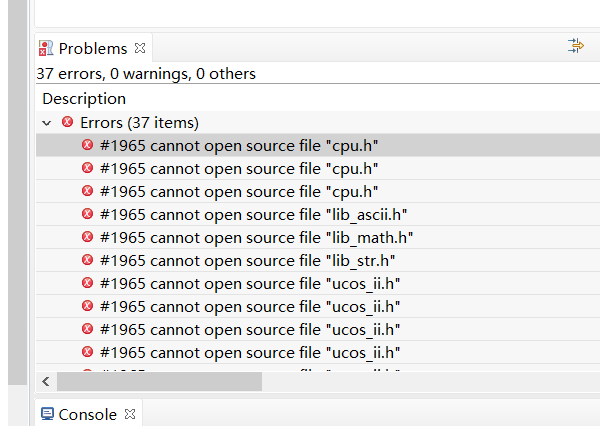600x426 pixels.
Task: Close the Console view tab
Action: 129,413
